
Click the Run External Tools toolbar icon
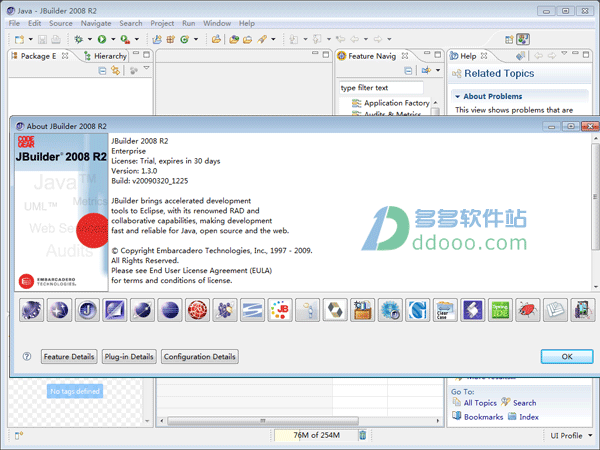(125, 39)
